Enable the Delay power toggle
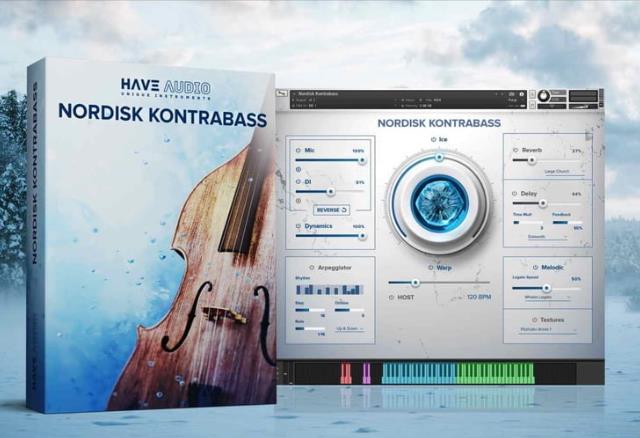The image size is (640, 438). click(x=515, y=193)
